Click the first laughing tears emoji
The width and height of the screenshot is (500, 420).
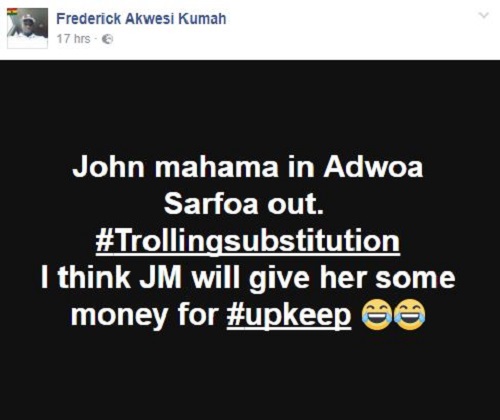pos(377,315)
